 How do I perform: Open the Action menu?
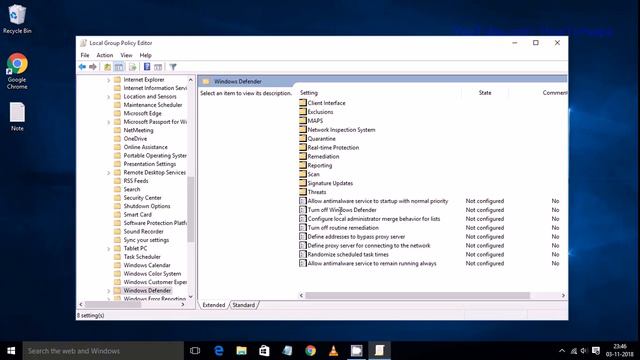click(104, 55)
